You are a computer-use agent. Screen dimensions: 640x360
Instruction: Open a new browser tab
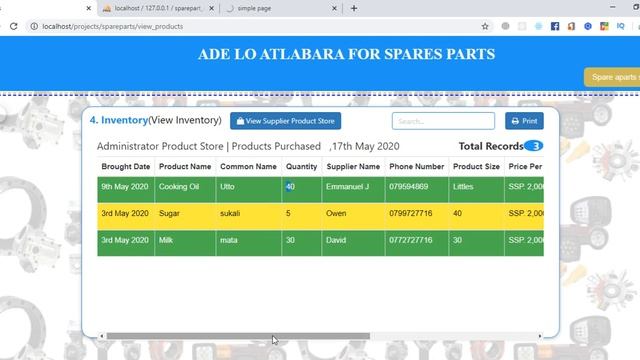click(354, 8)
